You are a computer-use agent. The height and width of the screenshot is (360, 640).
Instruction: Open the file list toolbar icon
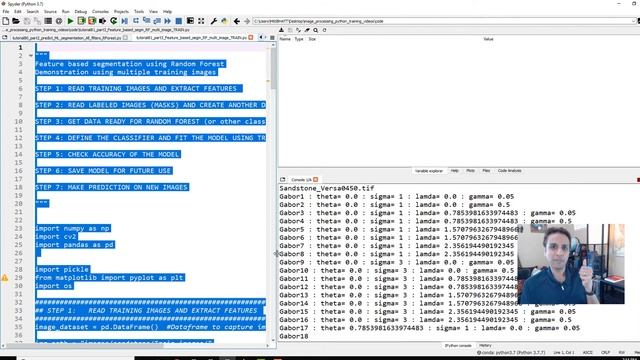48,21
